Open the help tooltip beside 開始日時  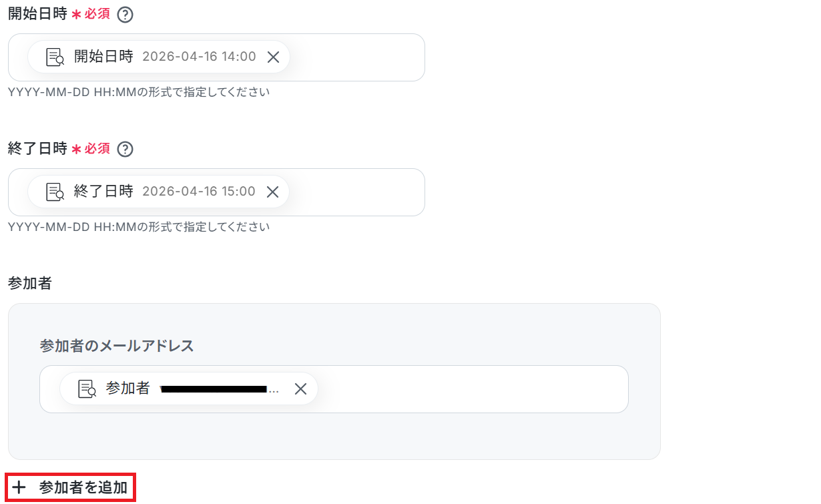pyautogui.click(x=125, y=15)
